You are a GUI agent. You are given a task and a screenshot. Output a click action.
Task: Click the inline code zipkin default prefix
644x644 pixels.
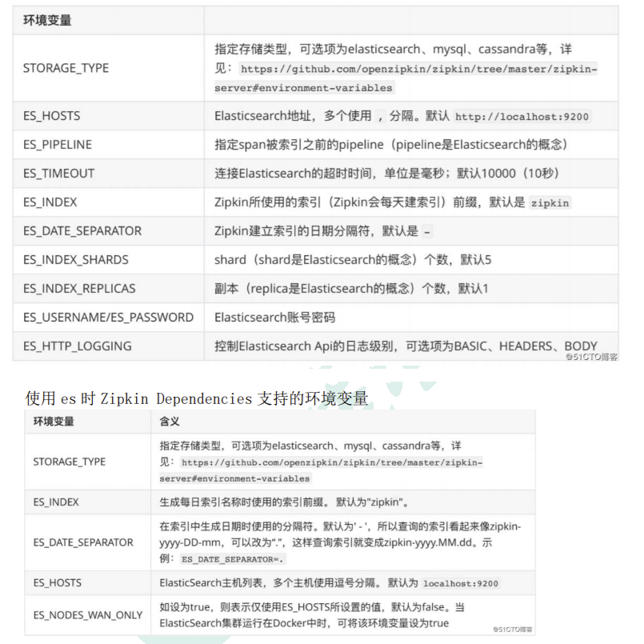click(550, 203)
